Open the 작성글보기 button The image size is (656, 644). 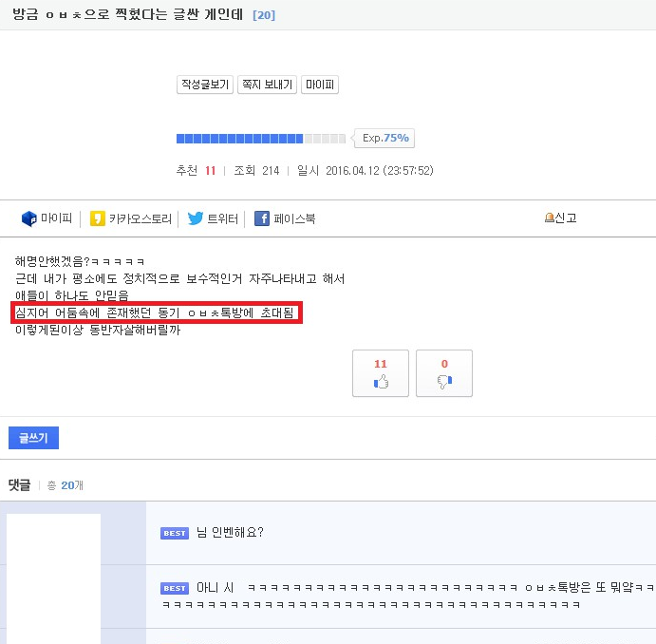205,85
